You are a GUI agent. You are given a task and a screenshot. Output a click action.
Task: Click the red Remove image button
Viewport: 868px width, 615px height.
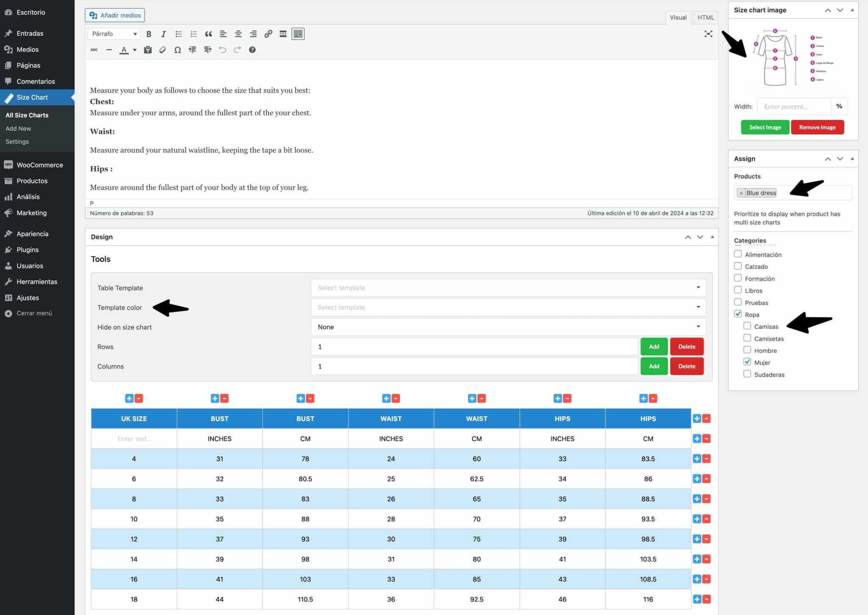pyautogui.click(x=817, y=127)
